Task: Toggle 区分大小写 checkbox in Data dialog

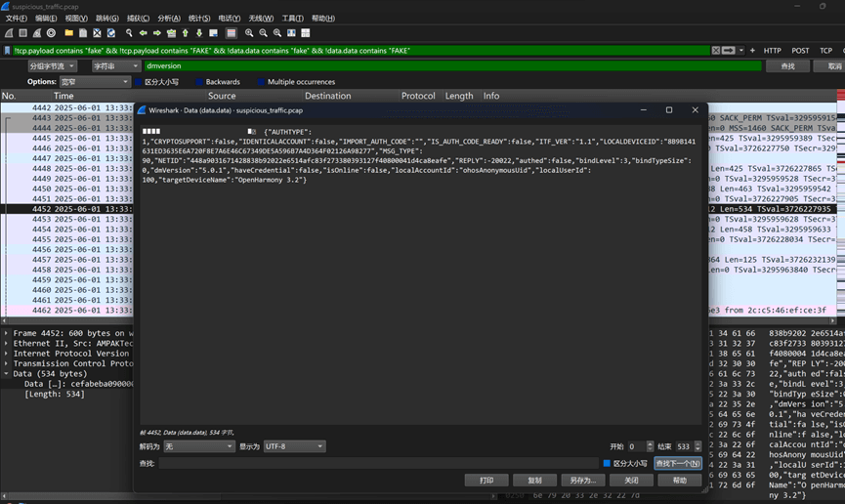Action: (607, 463)
